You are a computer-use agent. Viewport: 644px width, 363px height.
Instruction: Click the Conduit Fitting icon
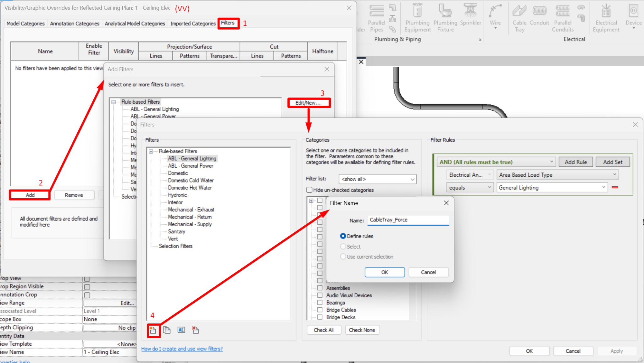581,19
